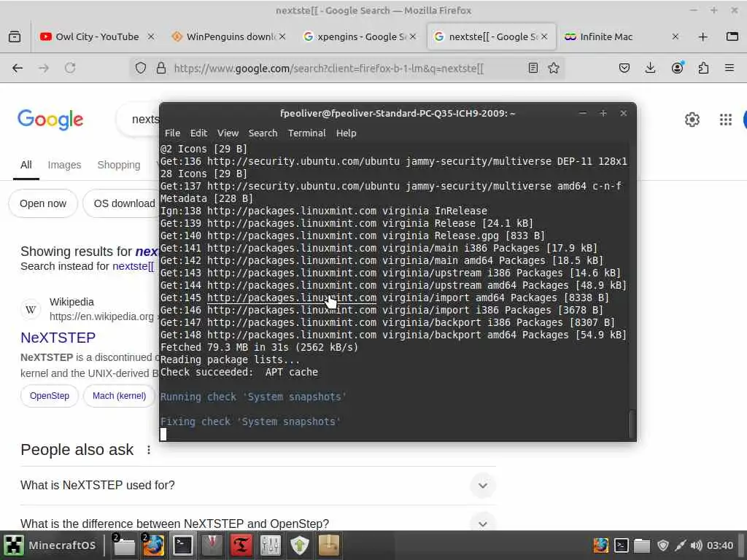Open the terminal File menu
The height and width of the screenshot is (560, 747).
pyautogui.click(x=172, y=133)
